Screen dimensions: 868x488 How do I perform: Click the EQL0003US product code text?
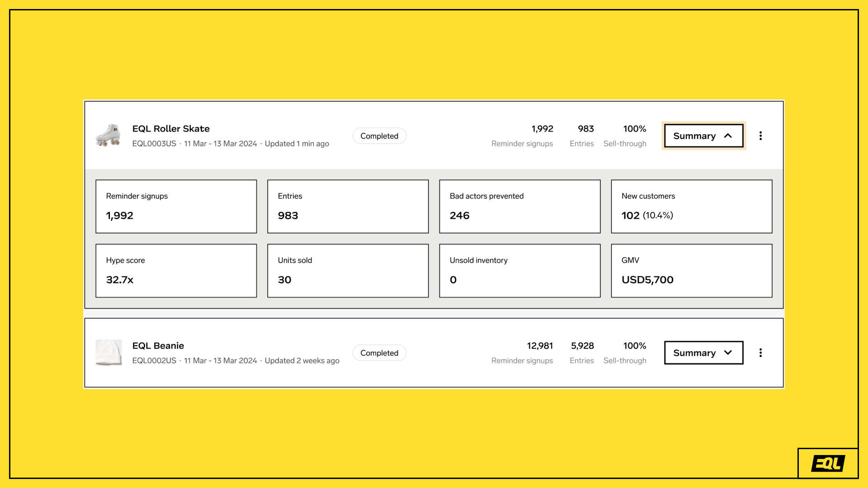[154, 144]
